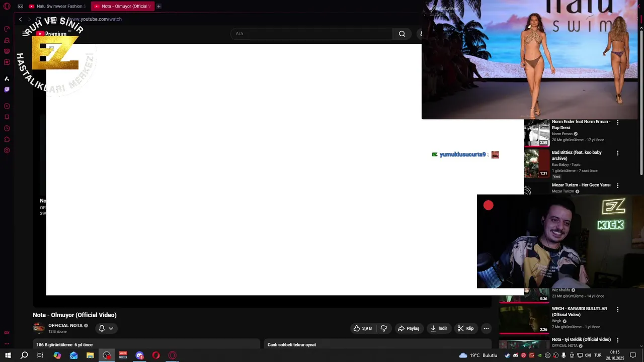Screen dimensions: 644x362
Task: Open Voicemeeter app on the taskbar
Action: click(123, 355)
